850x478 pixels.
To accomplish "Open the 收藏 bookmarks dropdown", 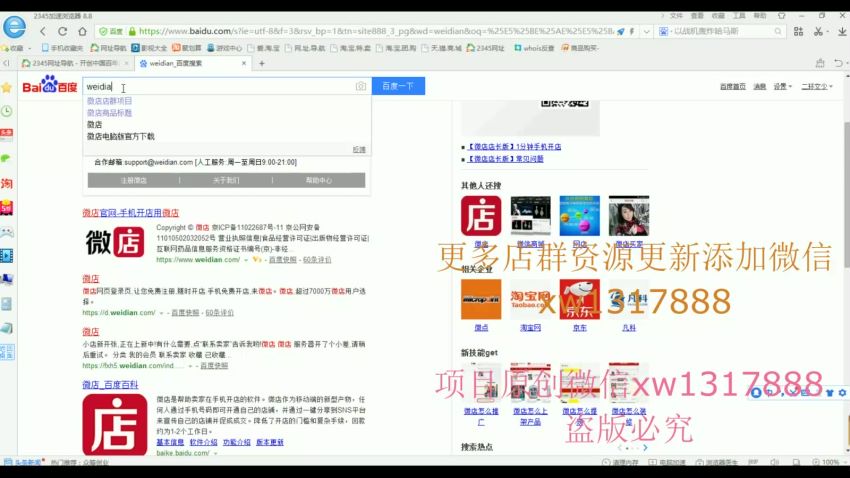I will [17, 48].
